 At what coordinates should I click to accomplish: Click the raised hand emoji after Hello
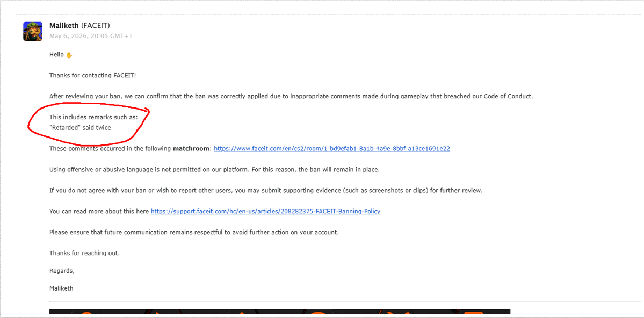[x=69, y=55]
